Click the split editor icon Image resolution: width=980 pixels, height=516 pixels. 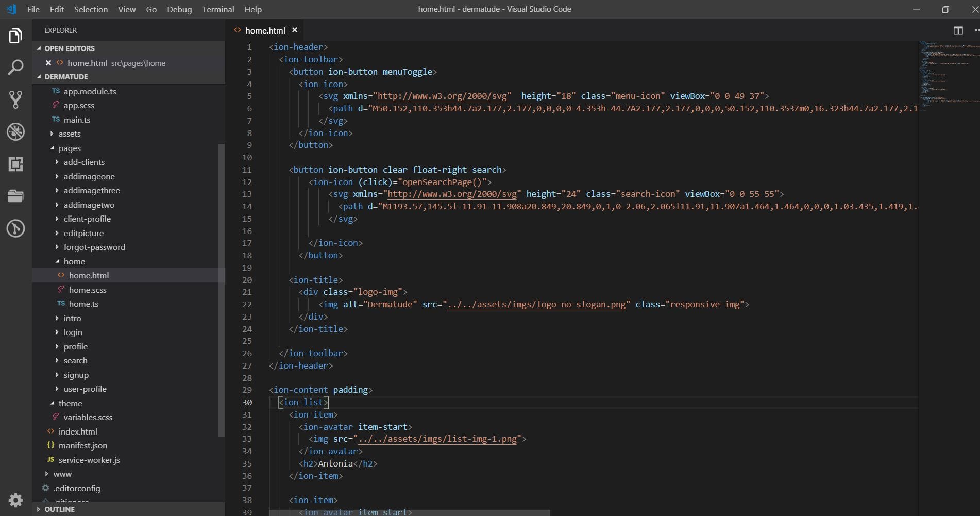tap(958, 30)
